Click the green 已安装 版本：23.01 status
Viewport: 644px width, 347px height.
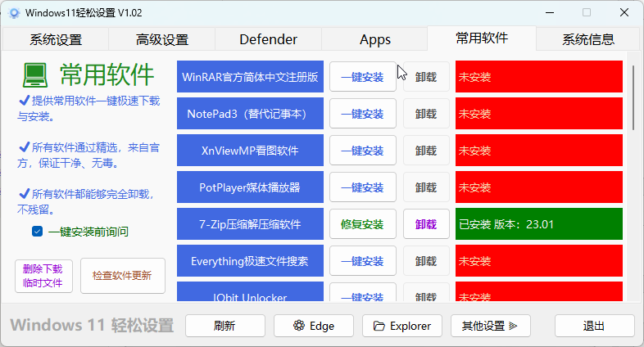coord(539,224)
